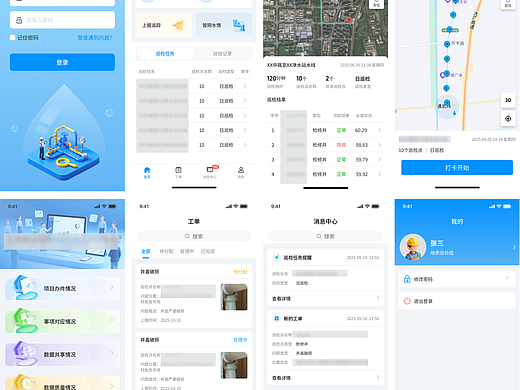Click the green 事项对应情况 icon

click(x=25, y=320)
